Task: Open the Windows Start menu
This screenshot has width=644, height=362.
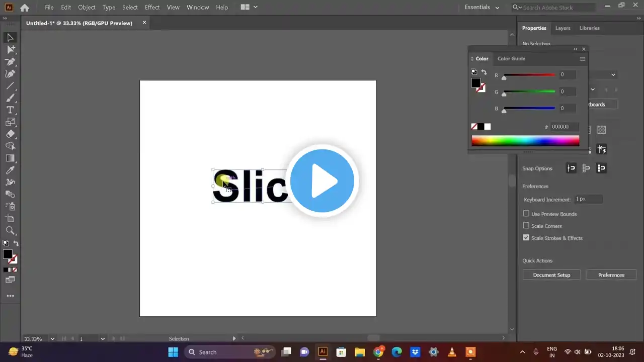Action: pyautogui.click(x=173, y=352)
